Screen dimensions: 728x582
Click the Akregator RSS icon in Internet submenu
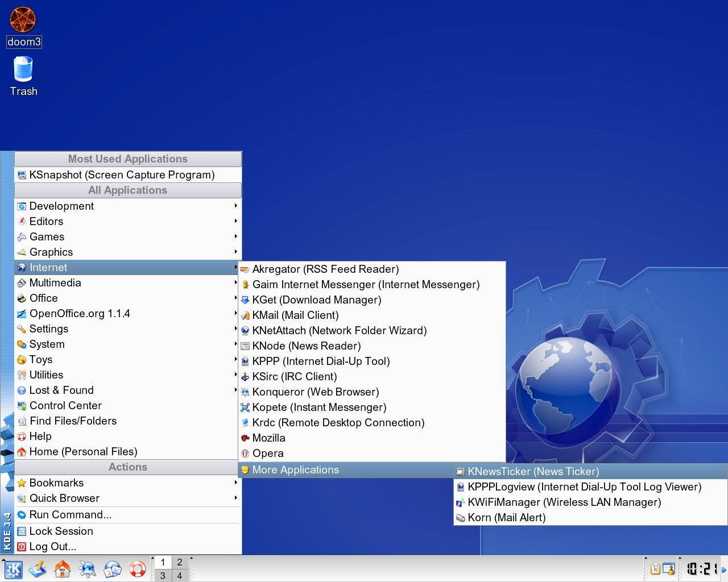coord(245,269)
